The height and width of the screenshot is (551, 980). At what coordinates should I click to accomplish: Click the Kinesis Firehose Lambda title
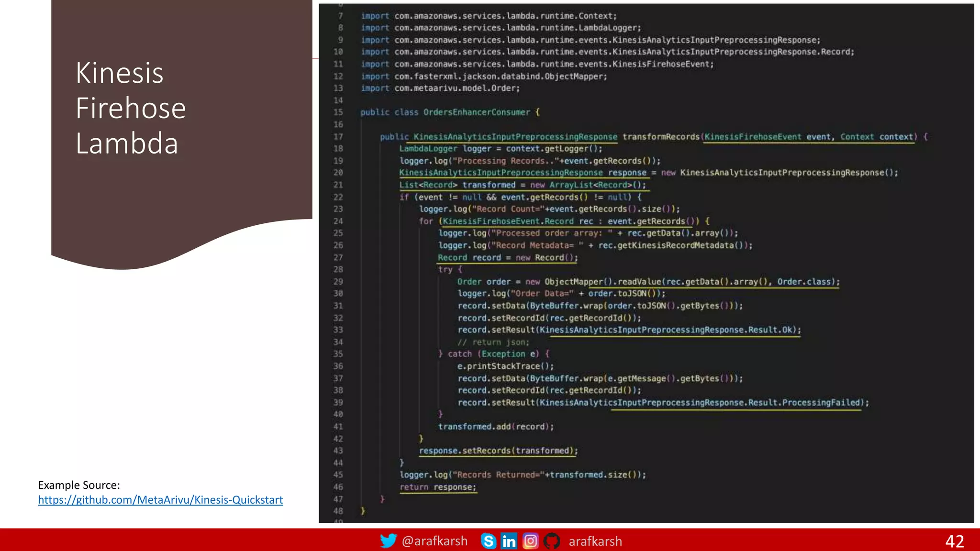click(130, 108)
